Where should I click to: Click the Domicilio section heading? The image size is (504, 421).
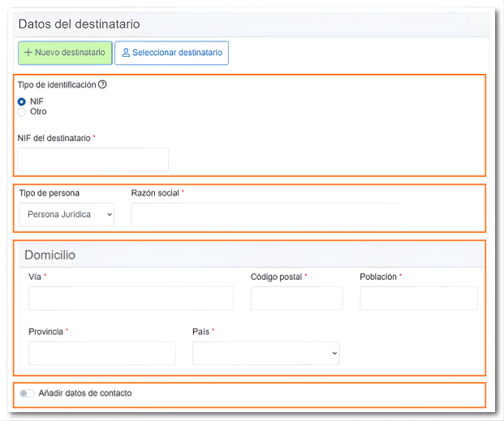click(50, 256)
